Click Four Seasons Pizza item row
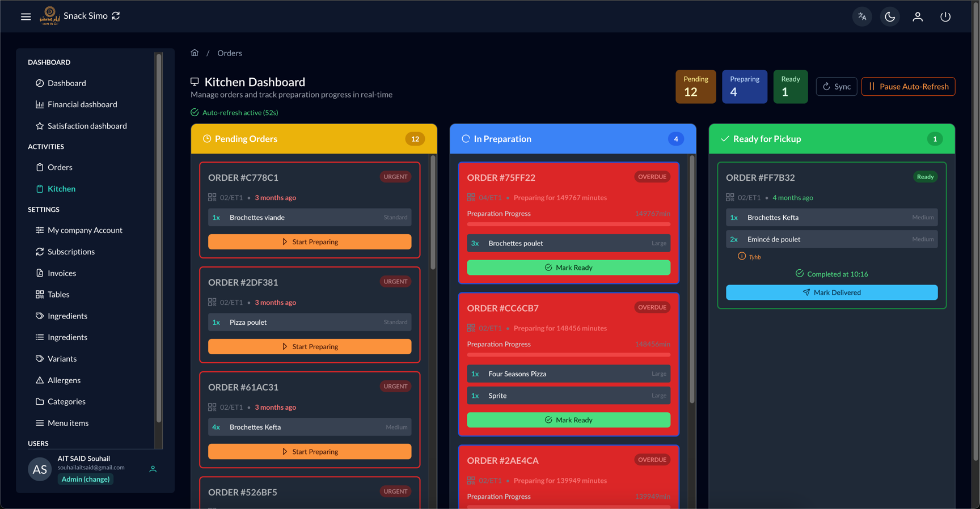The height and width of the screenshot is (509, 980). (x=568, y=374)
